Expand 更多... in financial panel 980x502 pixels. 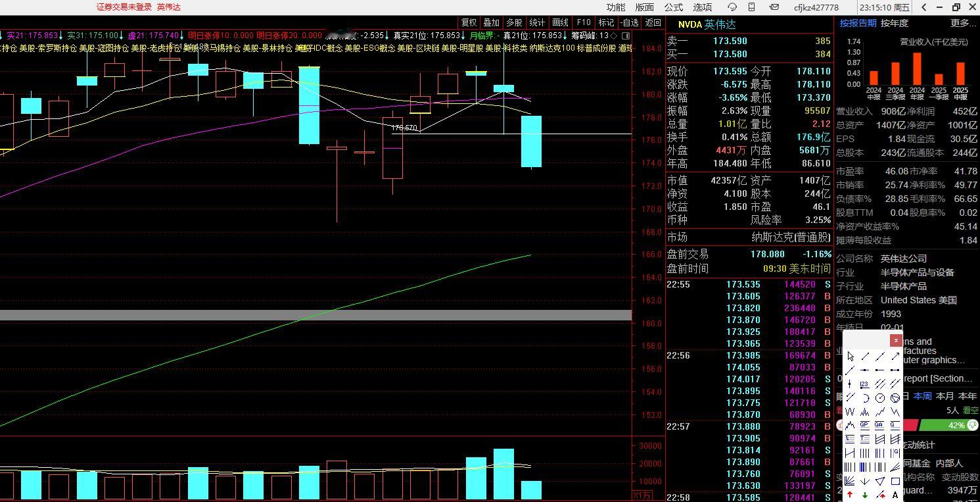point(964,23)
